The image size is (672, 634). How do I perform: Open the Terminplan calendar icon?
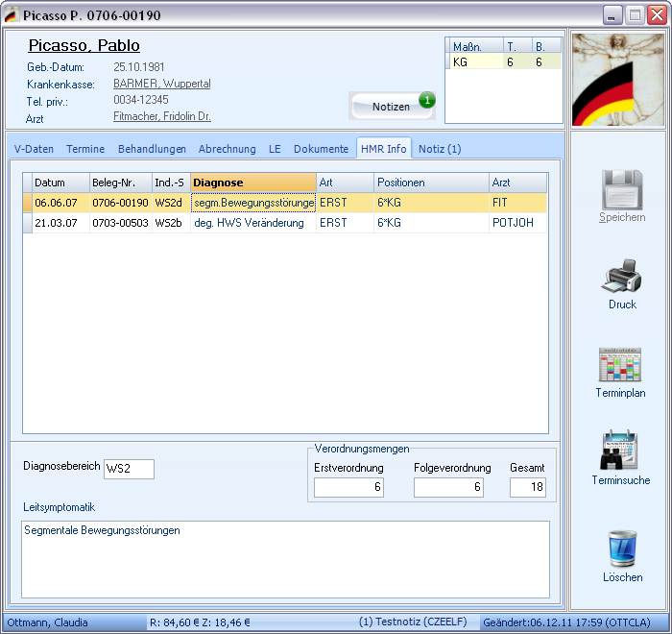coord(620,365)
